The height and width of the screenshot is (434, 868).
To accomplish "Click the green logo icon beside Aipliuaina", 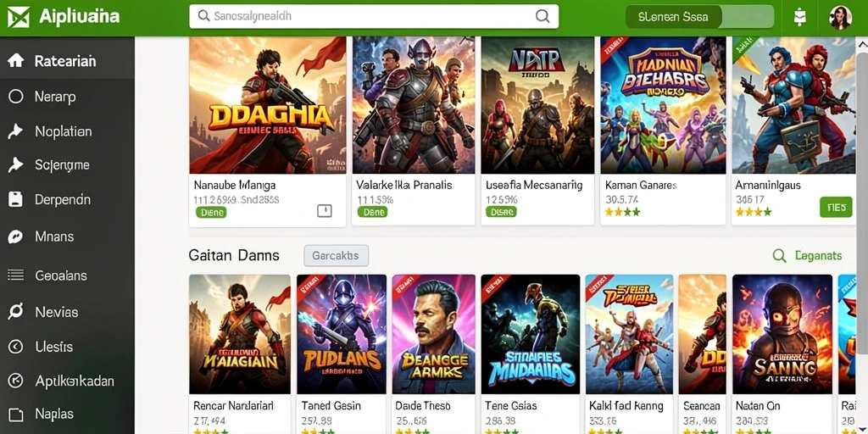I will point(18,17).
